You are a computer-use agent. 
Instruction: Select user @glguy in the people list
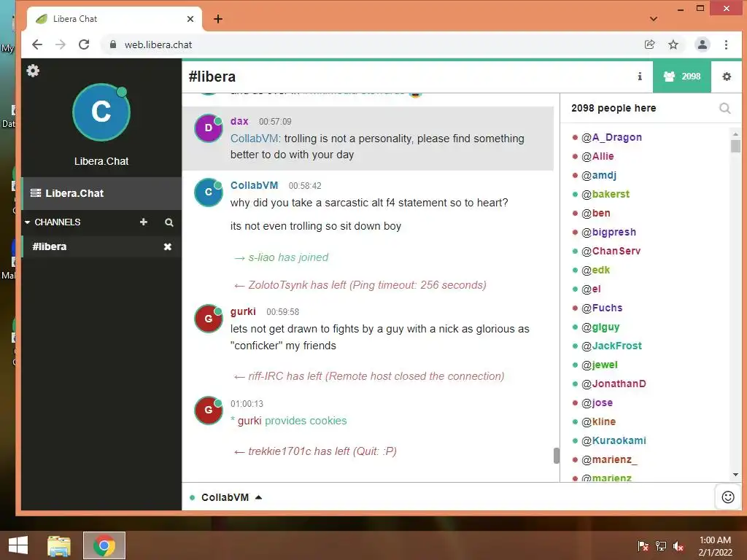[x=600, y=327]
